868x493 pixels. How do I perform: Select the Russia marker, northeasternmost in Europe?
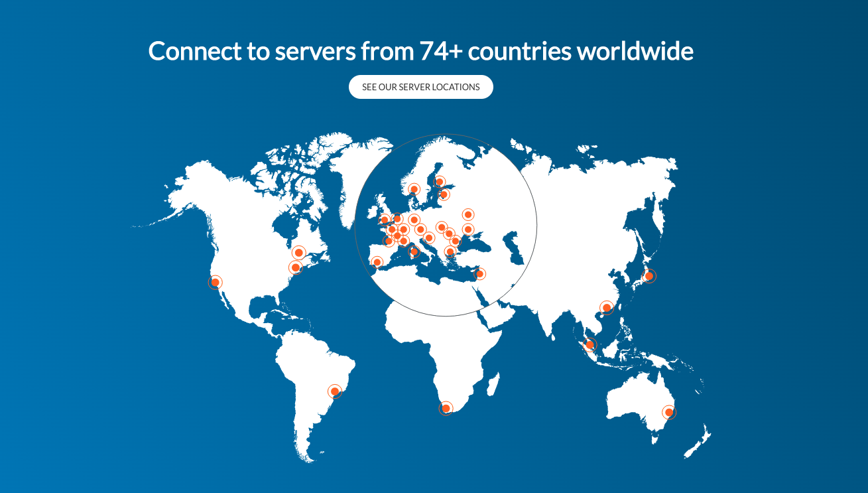[x=468, y=214]
